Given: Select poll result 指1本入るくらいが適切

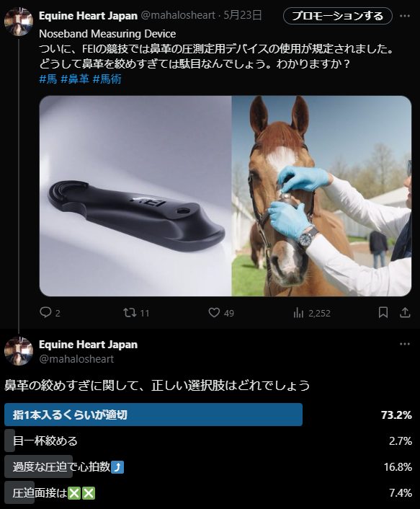Looking at the screenshot, I should tap(208, 415).
